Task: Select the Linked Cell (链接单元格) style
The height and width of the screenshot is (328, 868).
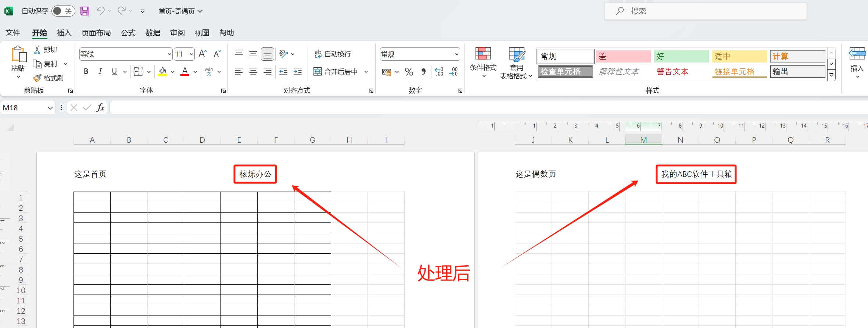Action: (x=739, y=71)
